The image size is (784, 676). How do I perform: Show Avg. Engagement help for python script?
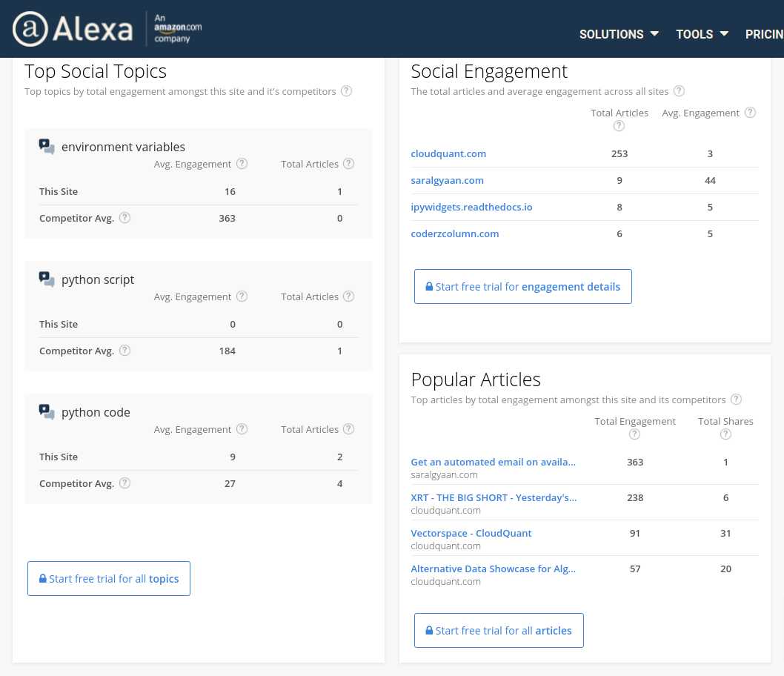pyautogui.click(x=242, y=296)
